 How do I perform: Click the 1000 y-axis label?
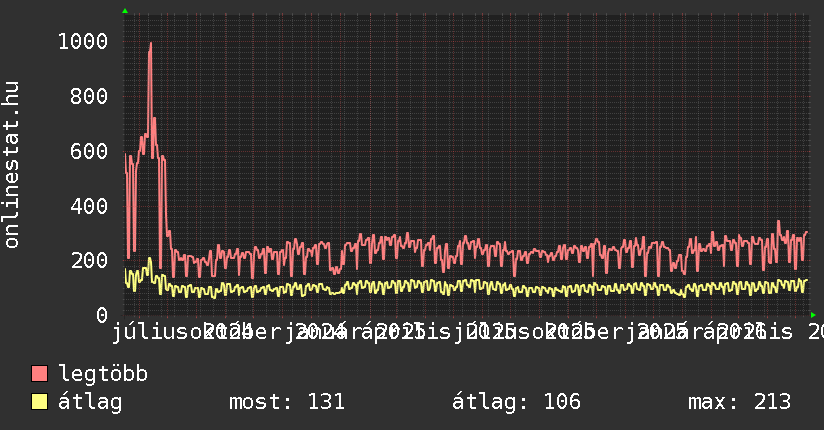(x=83, y=42)
